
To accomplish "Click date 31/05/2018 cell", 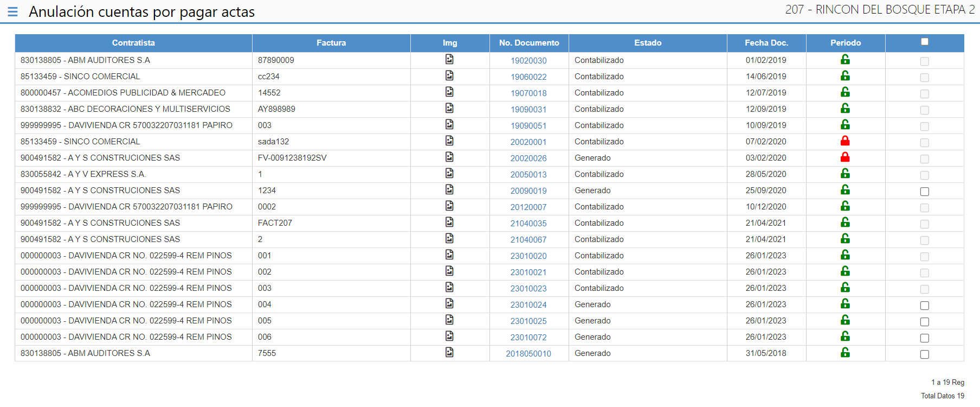I will (x=766, y=353).
